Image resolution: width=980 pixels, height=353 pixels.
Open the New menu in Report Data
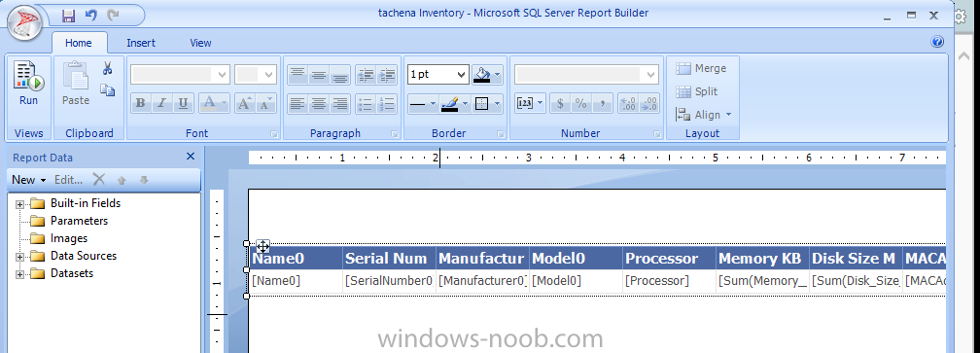click(x=29, y=180)
